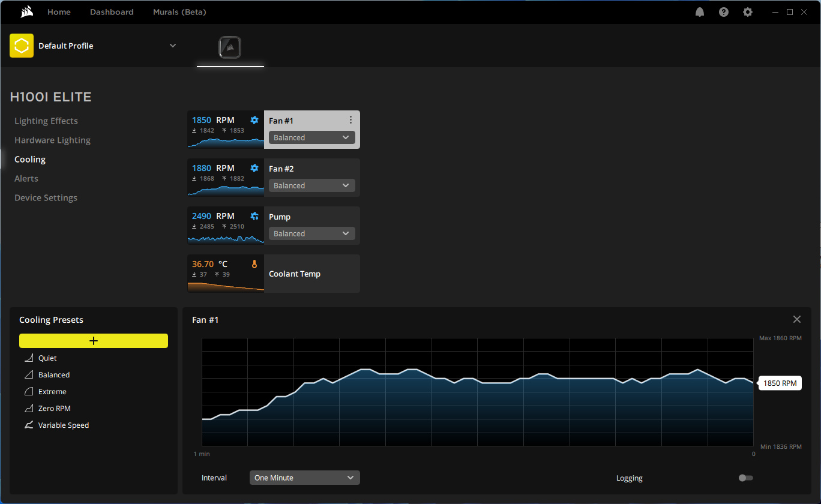The width and height of the screenshot is (821, 504).
Task: Open Lighting Effects in sidebar
Action: [x=46, y=121]
